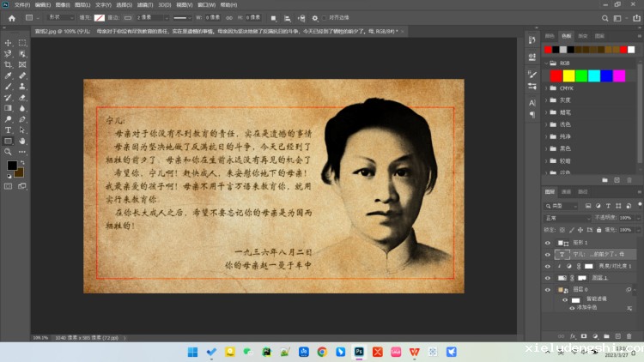Image resolution: width=644 pixels, height=362 pixels.
Task: Open Photoshop from the Windows taskbar
Action: point(359,352)
